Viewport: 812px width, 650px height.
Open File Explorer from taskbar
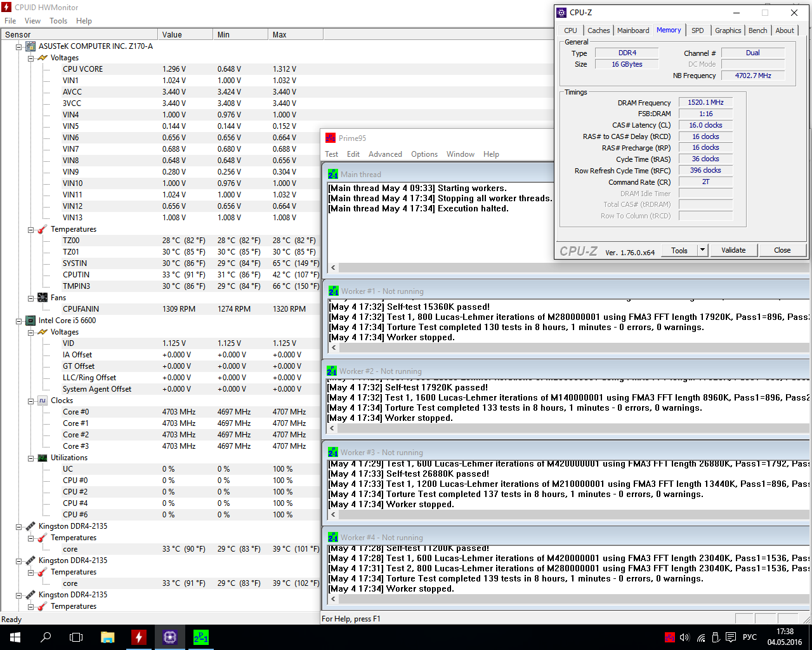click(107, 637)
